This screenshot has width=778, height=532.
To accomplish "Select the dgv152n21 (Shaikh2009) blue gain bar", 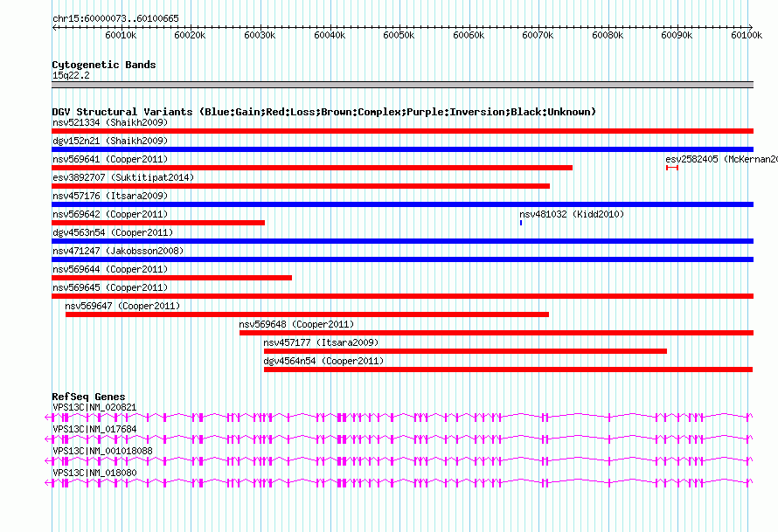I will pyautogui.click(x=402, y=149).
